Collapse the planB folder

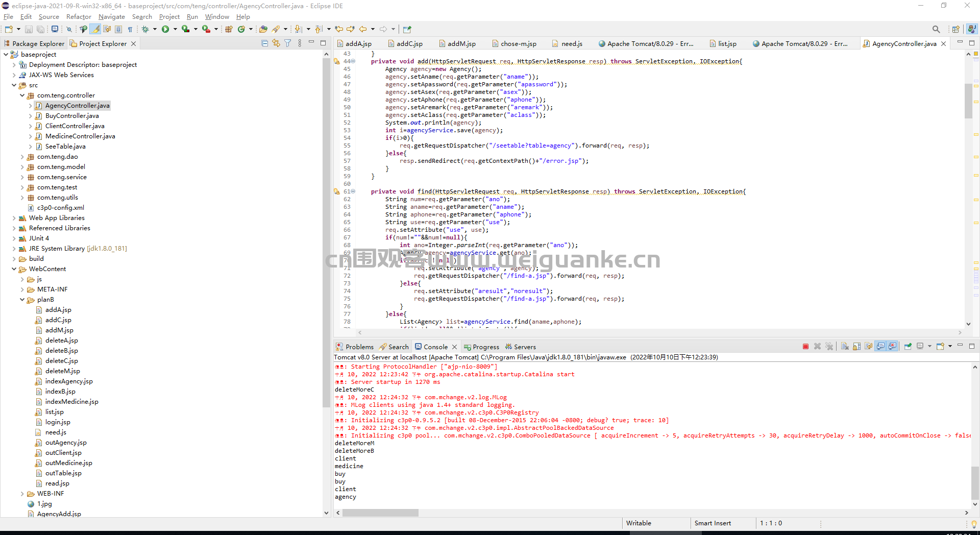coord(22,300)
